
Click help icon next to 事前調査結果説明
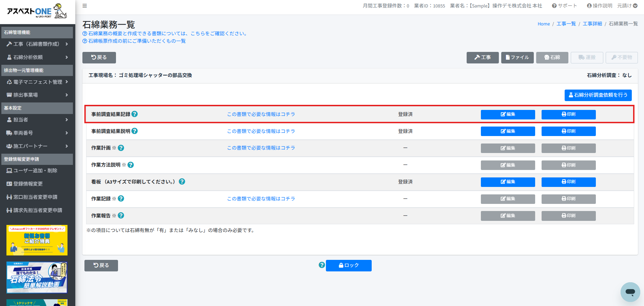(x=135, y=131)
